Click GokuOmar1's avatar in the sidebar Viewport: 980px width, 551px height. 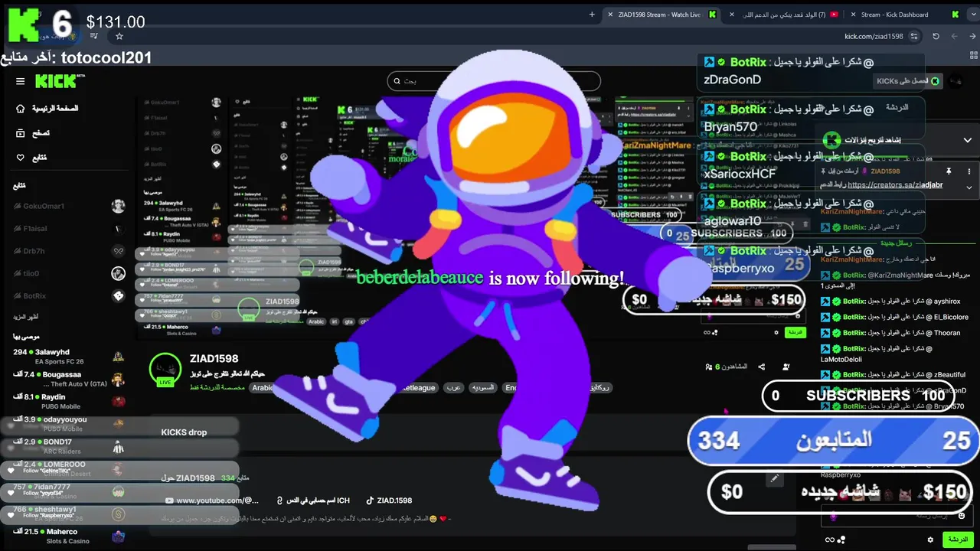[118, 206]
